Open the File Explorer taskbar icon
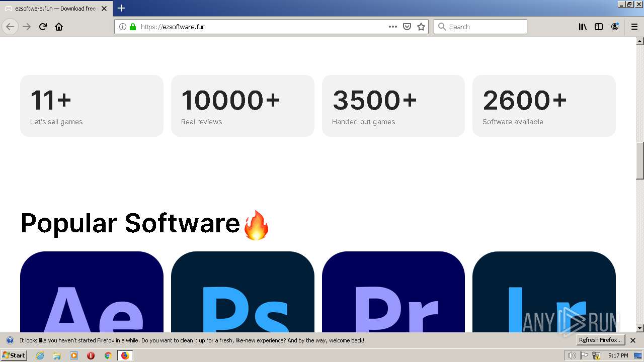 pos(57,355)
